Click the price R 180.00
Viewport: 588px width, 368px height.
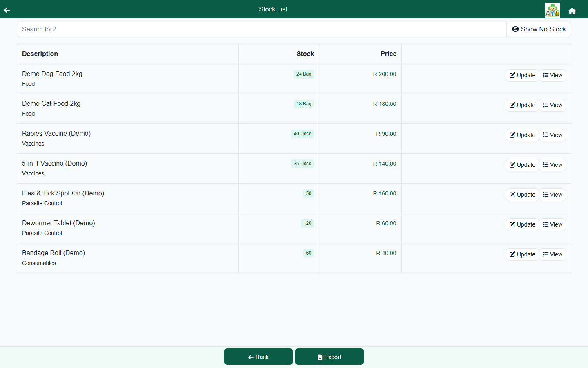pos(385,104)
